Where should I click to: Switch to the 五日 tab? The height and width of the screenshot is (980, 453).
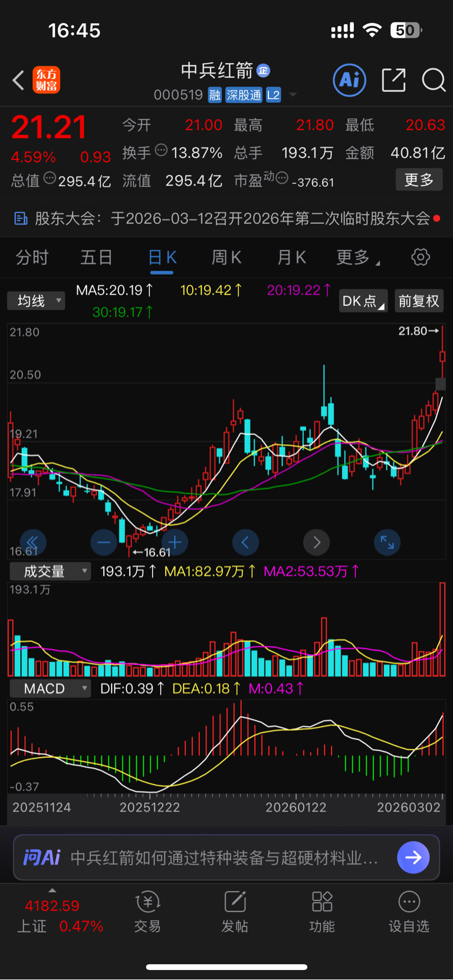coord(96,258)
